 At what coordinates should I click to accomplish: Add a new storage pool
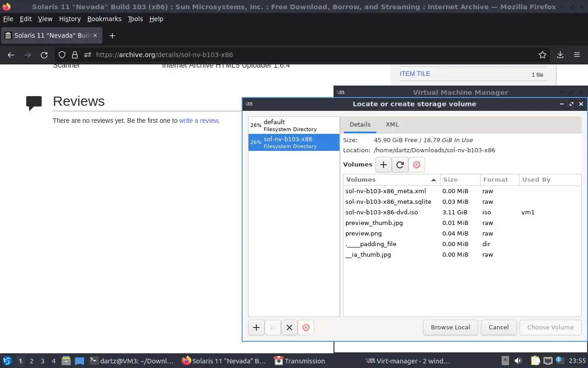(x=256, y=328)
